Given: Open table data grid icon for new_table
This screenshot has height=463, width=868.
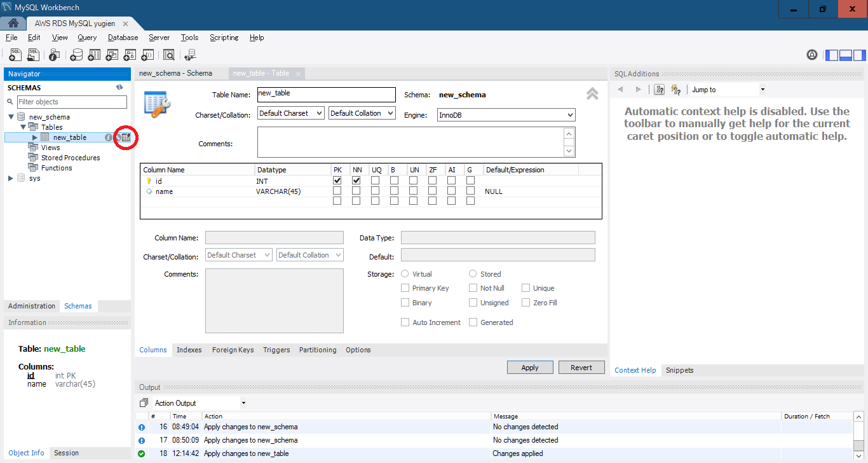Looking at the screenshot, I should coord(126,137).
